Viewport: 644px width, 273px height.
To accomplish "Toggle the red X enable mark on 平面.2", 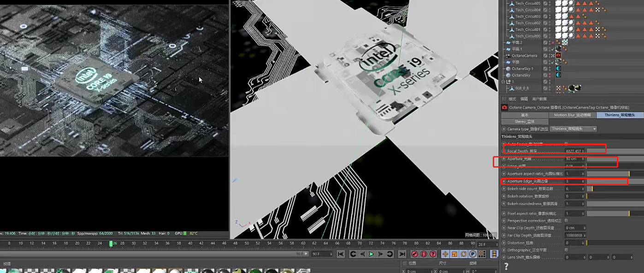I will [553, 42].
